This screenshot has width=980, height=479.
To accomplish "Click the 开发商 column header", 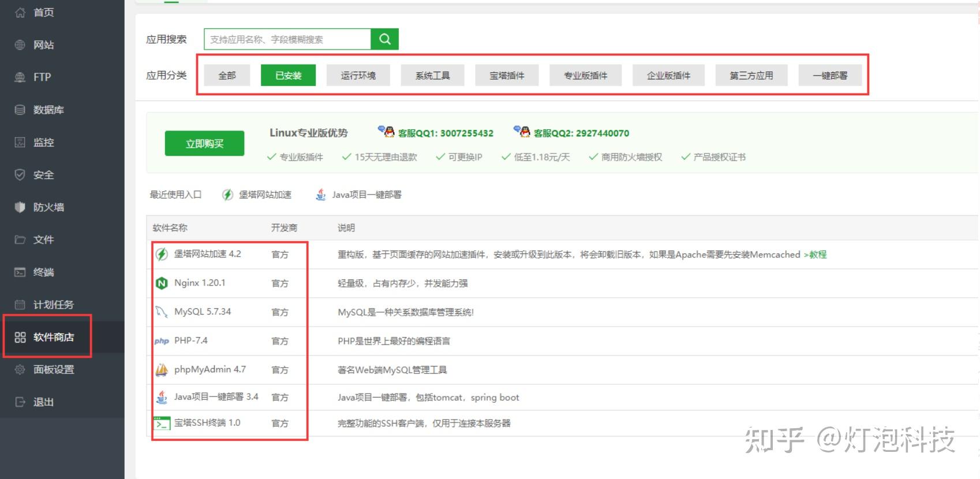I will [x=284, y=228].
